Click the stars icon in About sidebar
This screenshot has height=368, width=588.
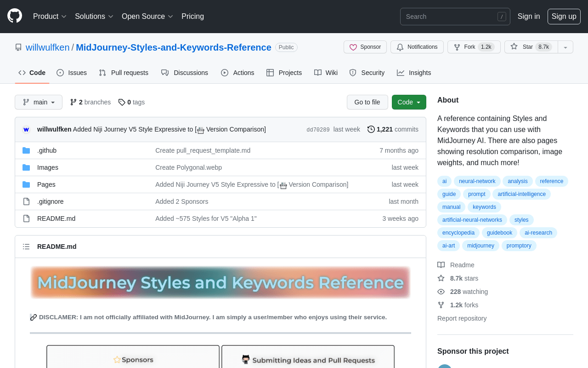click(x=441, y=278)
